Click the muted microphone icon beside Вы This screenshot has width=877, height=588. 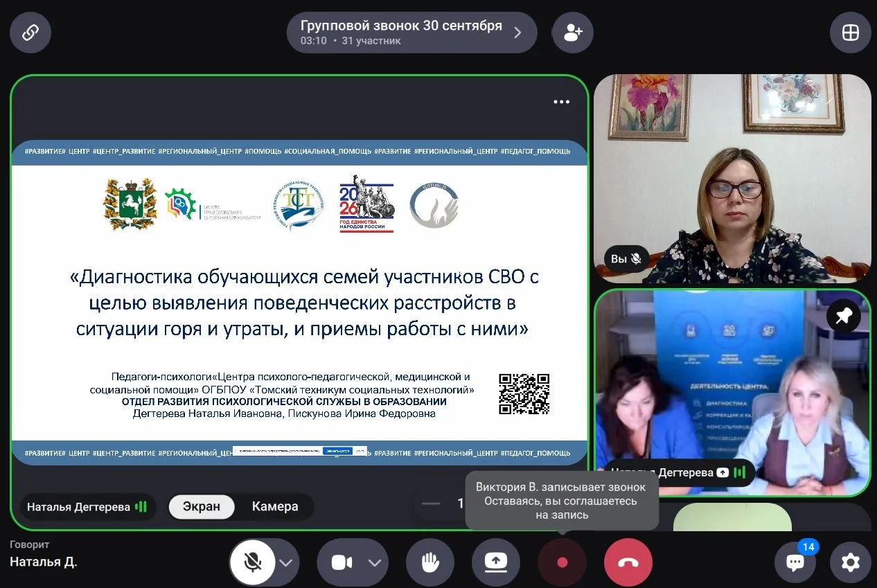click(636, 259)
